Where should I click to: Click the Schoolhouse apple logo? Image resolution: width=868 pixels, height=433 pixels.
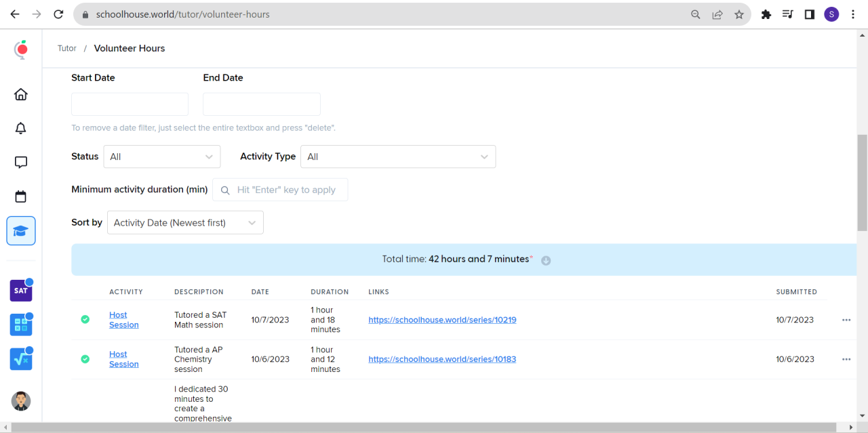tap(21, 49)
